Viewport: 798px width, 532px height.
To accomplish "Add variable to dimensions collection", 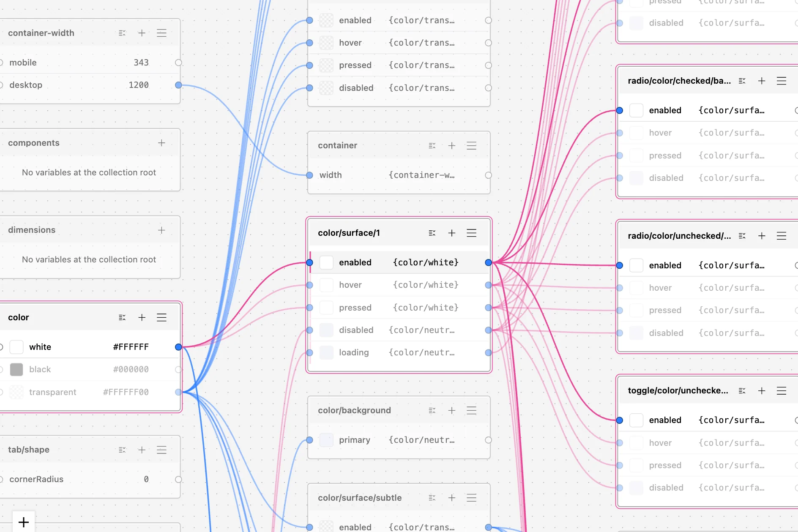I will (x=161, y=230).
